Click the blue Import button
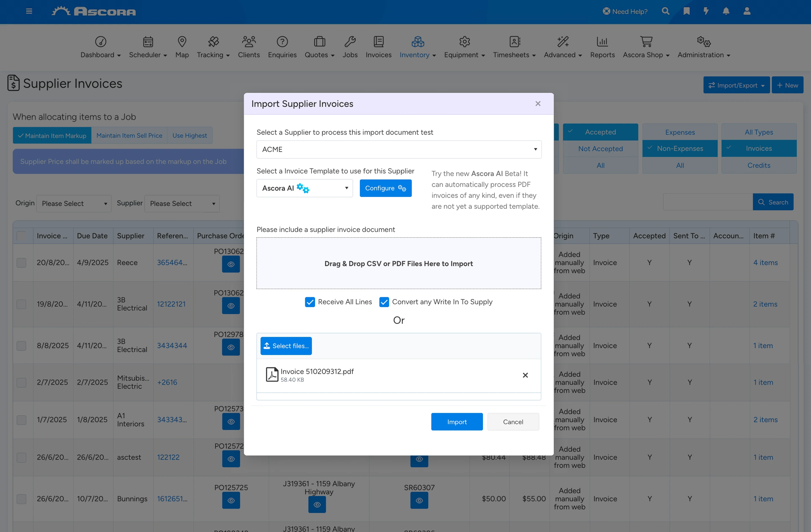 [457, 422]
